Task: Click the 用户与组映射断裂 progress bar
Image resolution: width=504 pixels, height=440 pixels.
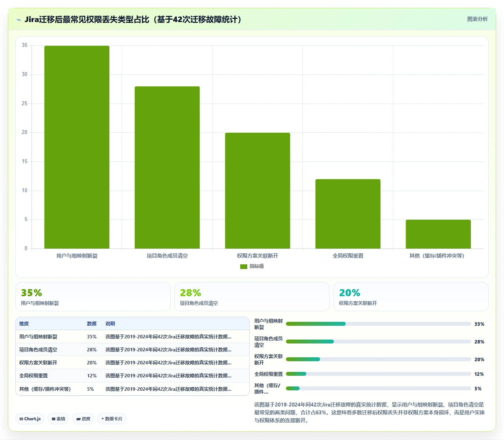Action: pyautogui.click(x=378, y=324)
